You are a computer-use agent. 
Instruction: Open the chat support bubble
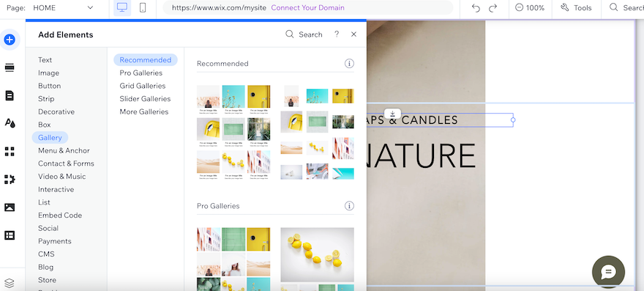[x=608, y=272]
